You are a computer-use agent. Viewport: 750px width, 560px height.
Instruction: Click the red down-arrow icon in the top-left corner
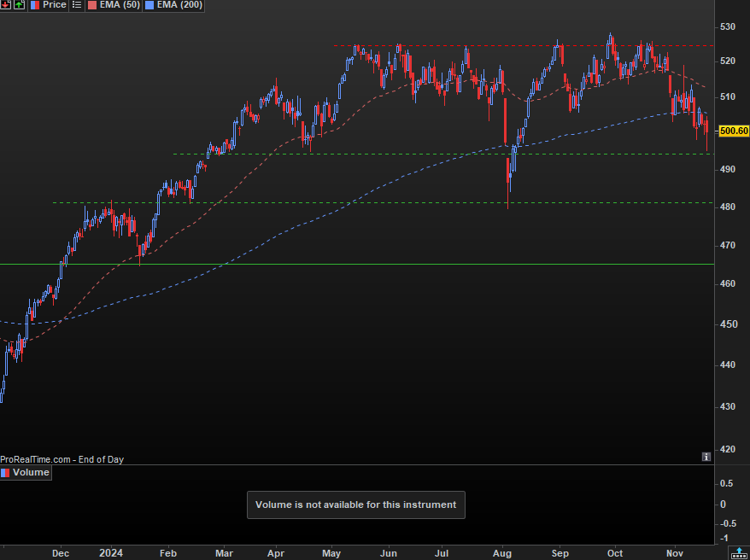click(5, 5)
